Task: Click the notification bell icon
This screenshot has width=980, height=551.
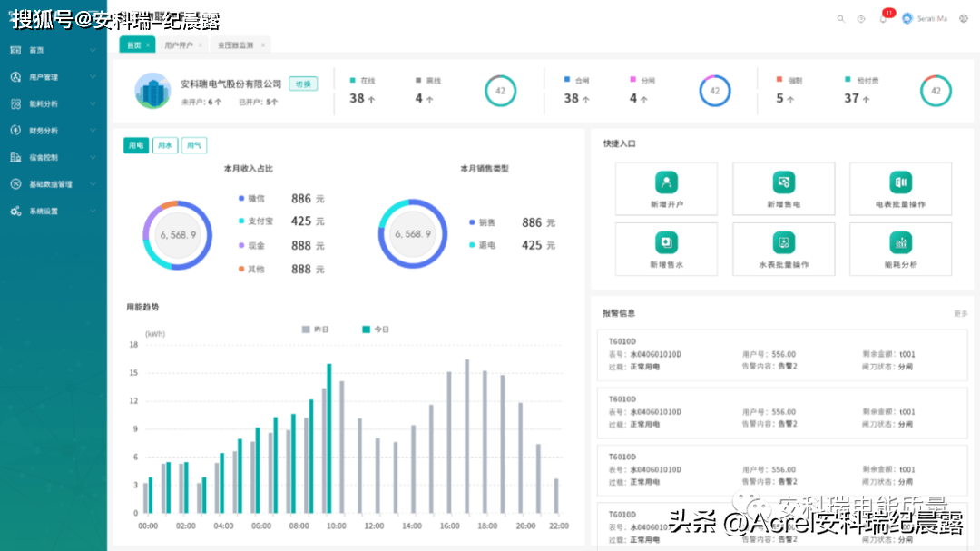Action: coord(883,19)
